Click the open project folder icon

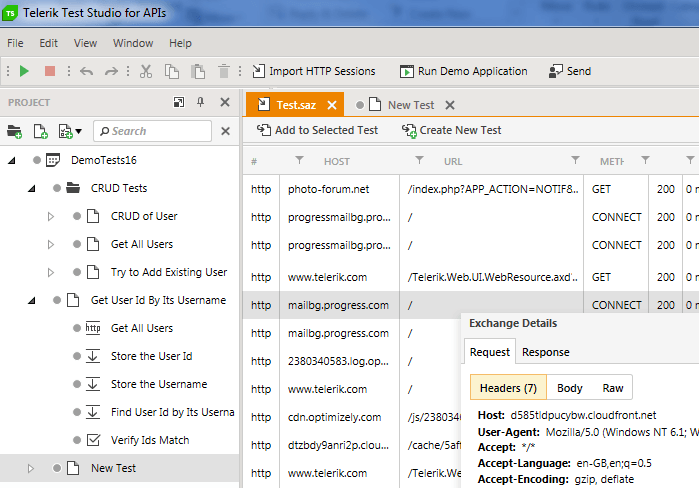(14, 131)
